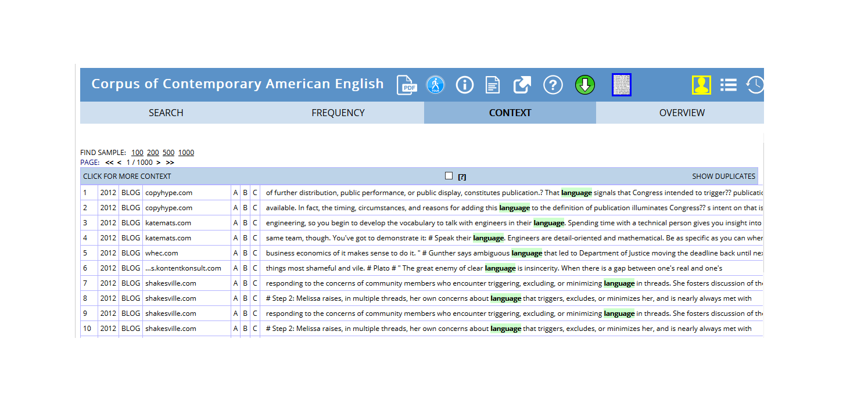Choose the 500 sample size link
868x407 pixels.
click(x=168, y=153)
